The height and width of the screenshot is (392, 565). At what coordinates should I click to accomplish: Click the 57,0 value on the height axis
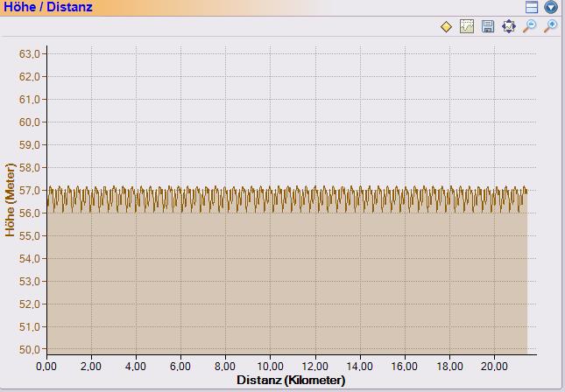tap(30, 191)
